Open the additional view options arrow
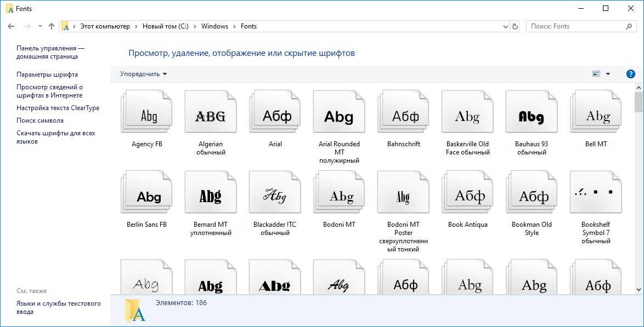 [x=608, y=74]
